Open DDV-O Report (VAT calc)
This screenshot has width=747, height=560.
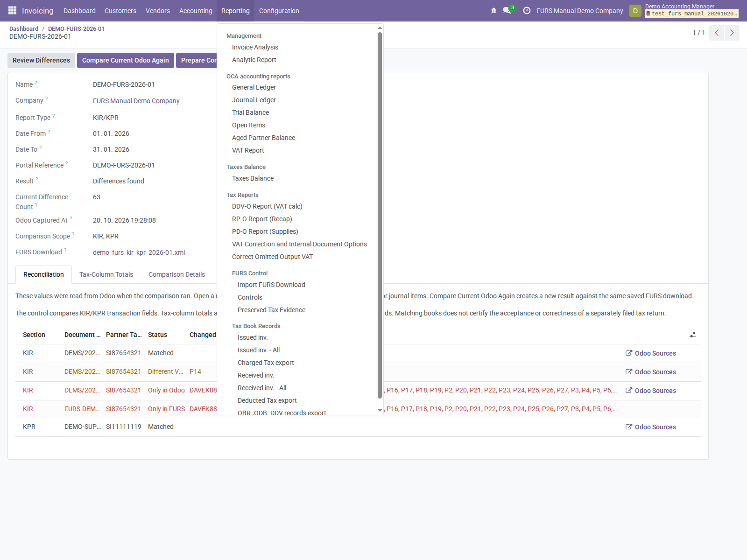[x=267, y=206]
